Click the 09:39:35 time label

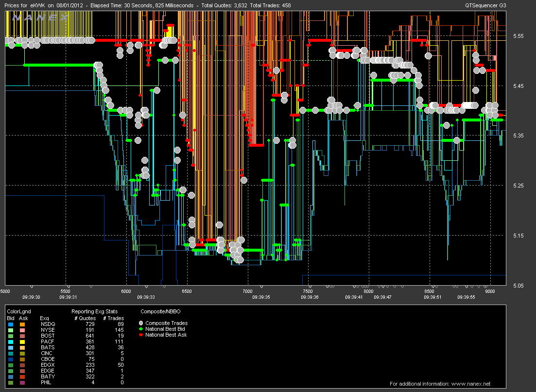[261, 297]
